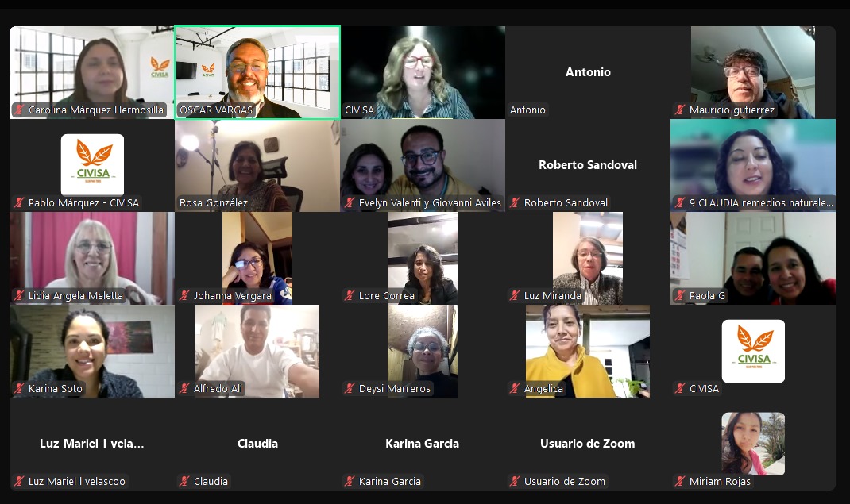The height and width of the screenshot is (504, 850).
Task: Select the Claudia participant tile without video
Action: coord(257,444)
